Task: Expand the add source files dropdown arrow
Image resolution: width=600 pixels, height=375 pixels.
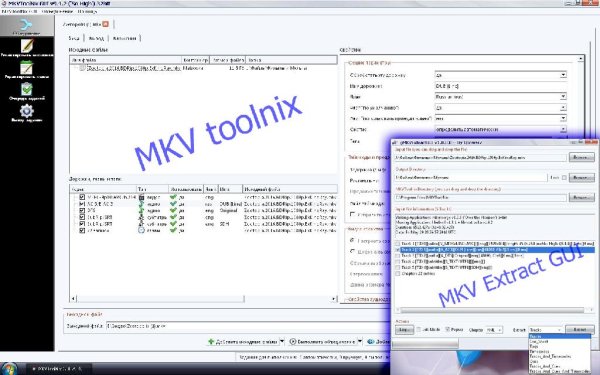Action: [282, 341]
